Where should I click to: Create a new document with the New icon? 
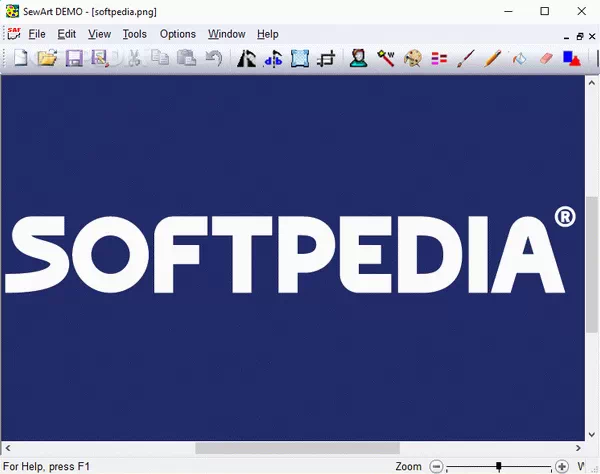[21, 59]
